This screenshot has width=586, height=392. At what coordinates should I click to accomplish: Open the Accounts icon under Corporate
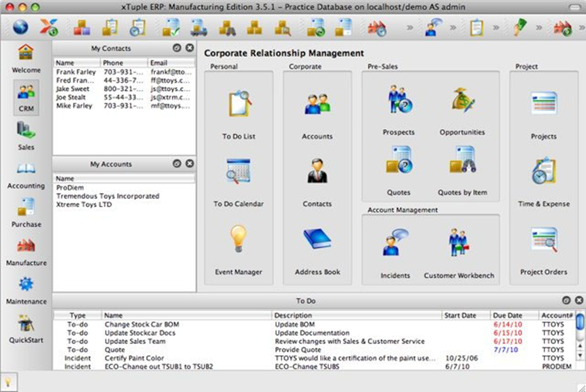317,104
